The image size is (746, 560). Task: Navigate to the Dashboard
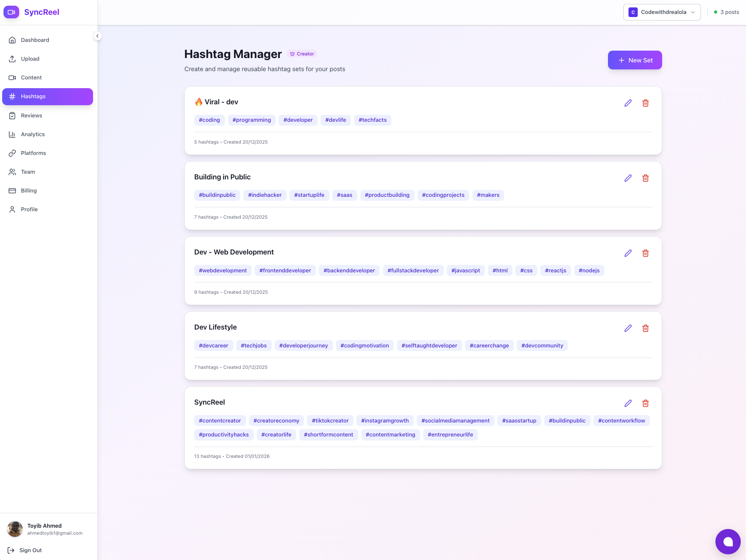tap(35, 40)
